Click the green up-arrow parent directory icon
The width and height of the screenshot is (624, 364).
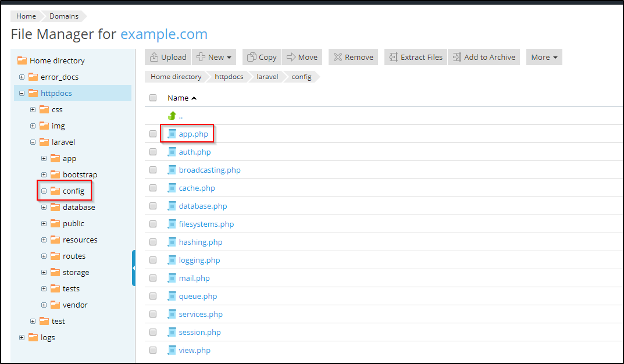[x=172, y=116]
